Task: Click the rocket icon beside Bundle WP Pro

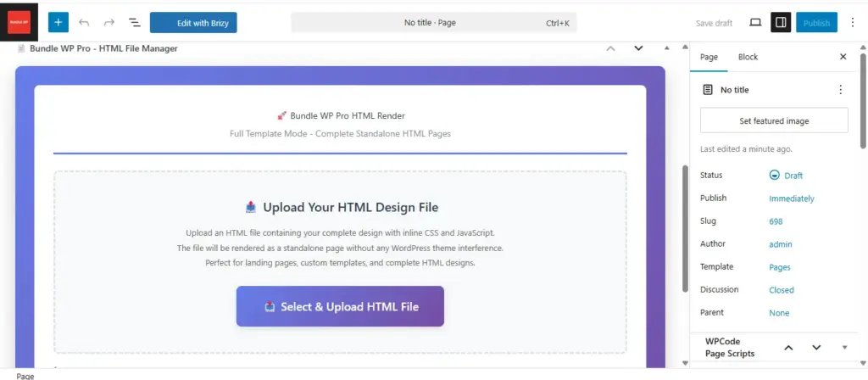Action: 281,115
